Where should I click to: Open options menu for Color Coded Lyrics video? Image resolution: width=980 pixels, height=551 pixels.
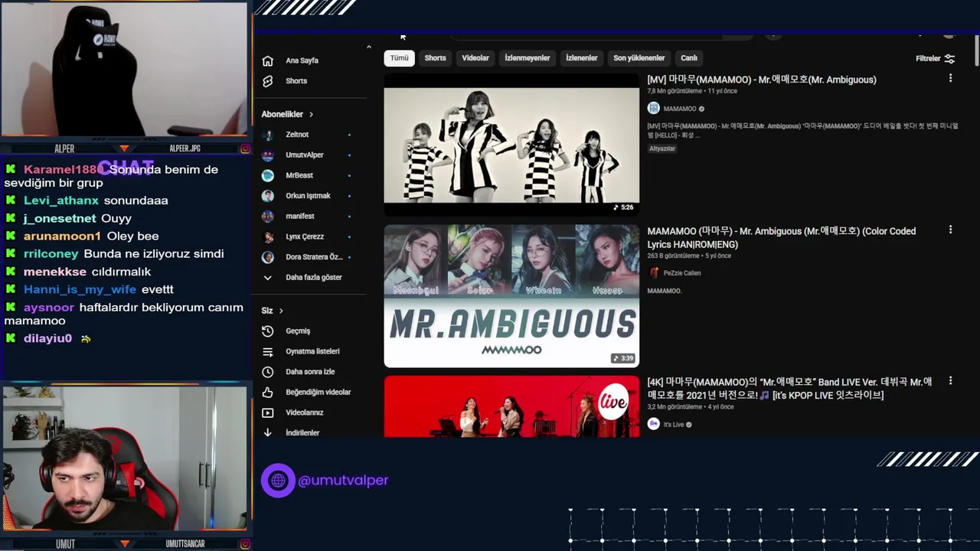(950, 230)
